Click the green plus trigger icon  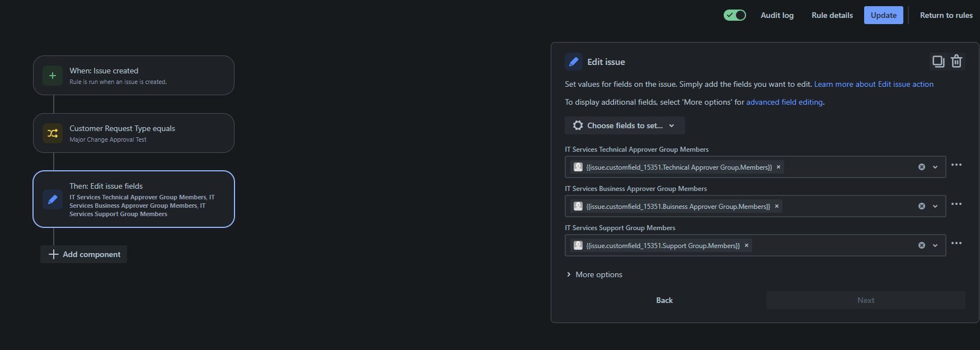(x=53, y=76)
